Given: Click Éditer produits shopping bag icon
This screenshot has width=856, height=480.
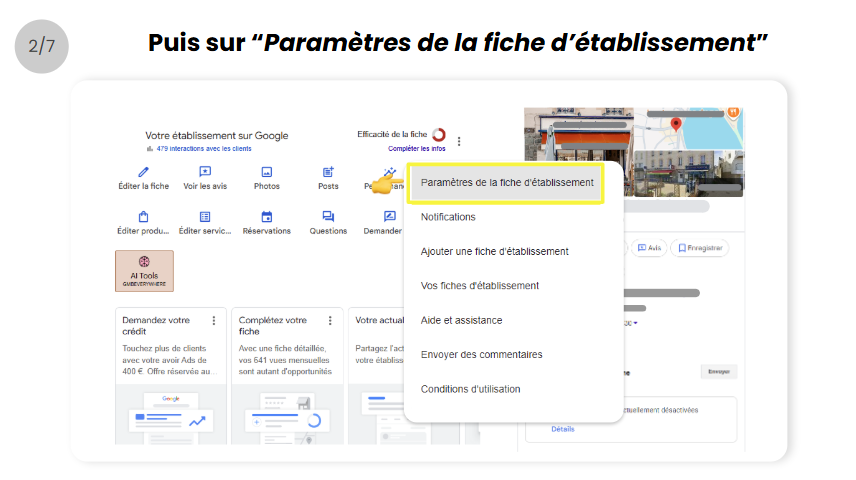Looking at the screenshot, I should [143, 216].
